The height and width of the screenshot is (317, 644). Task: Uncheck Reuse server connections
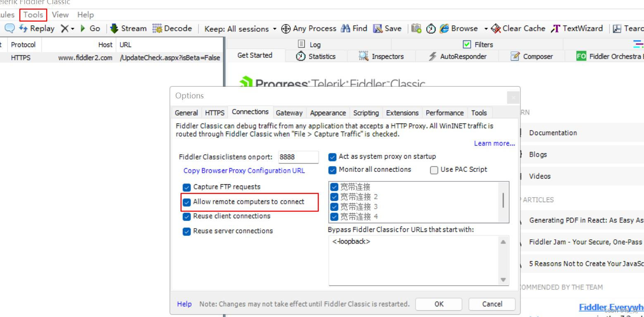point(186,231)
